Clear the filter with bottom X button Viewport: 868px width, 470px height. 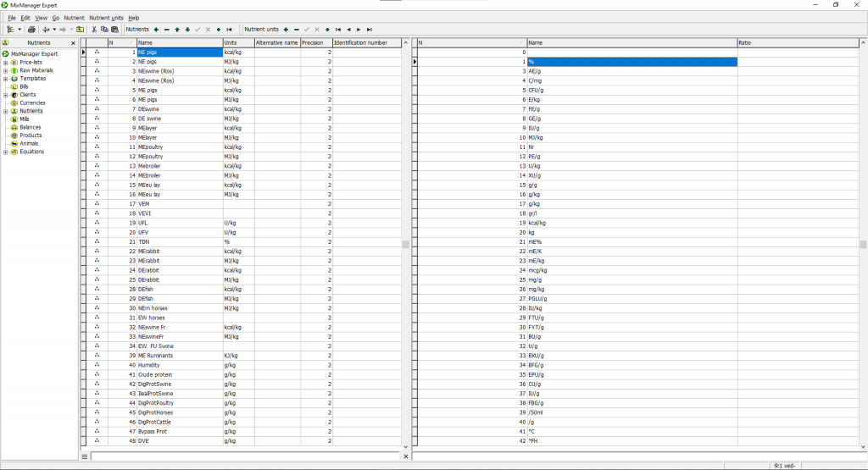pos(405,456)
